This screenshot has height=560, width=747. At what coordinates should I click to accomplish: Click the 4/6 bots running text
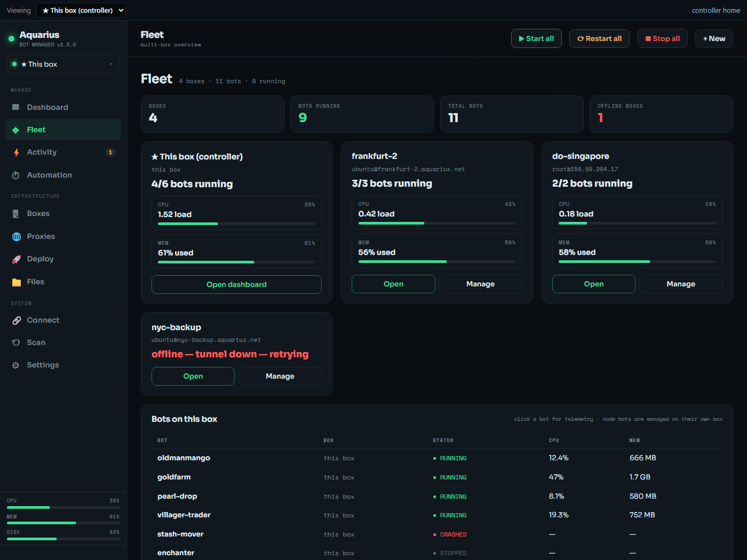click(192, 184)
